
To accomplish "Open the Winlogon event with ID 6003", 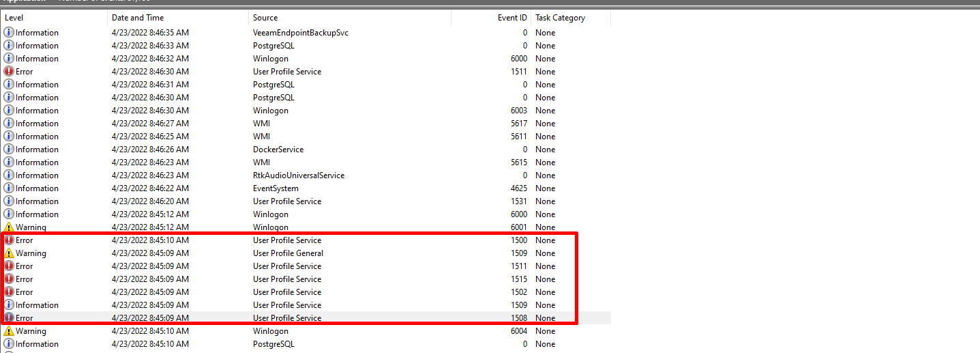I will pos(270,111).
